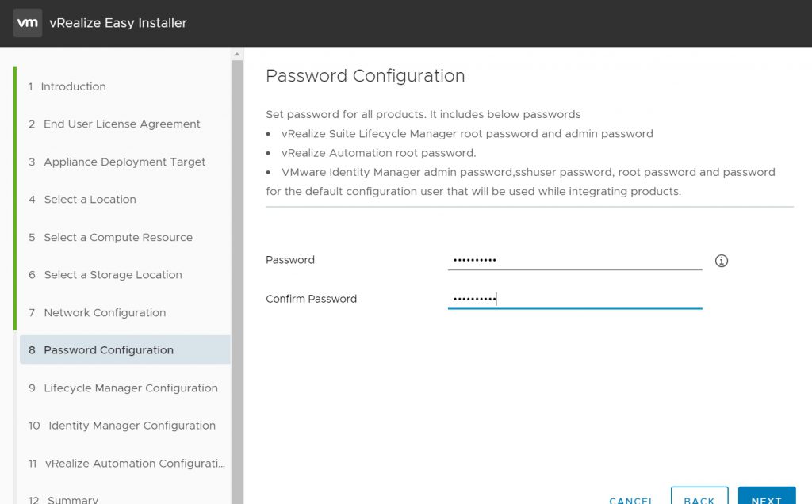Click the vRealize Easy Installer title

118,23
